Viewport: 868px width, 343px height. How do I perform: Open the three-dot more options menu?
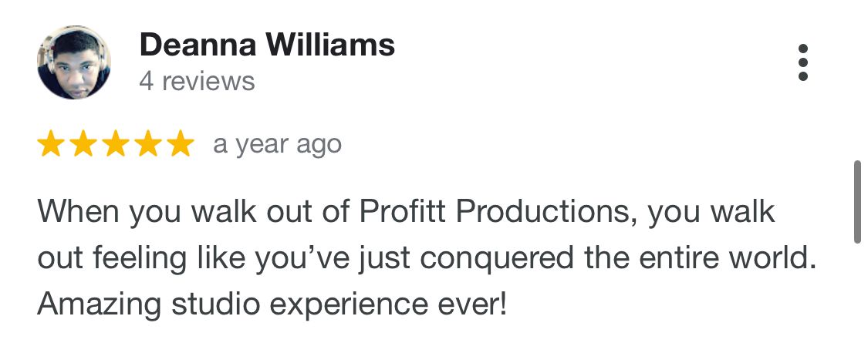(x=802, y=62)
